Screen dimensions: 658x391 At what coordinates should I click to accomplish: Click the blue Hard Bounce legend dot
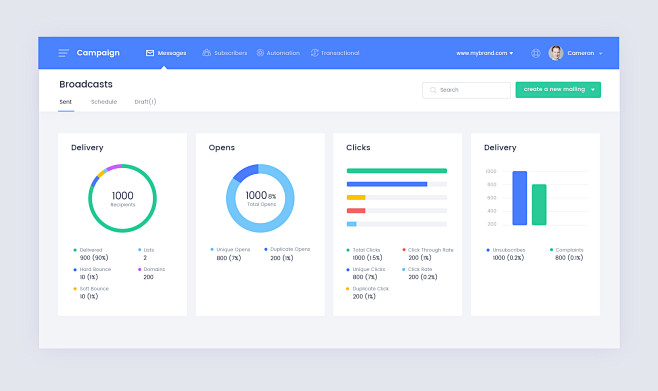tap(75, 269)
